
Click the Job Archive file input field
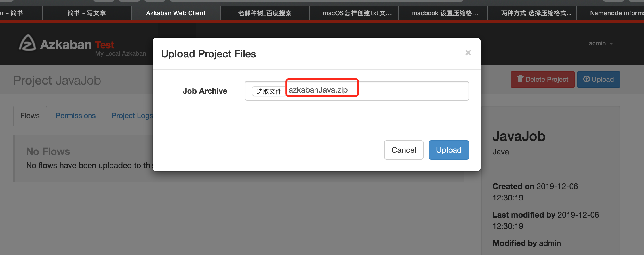pos(357,91)
